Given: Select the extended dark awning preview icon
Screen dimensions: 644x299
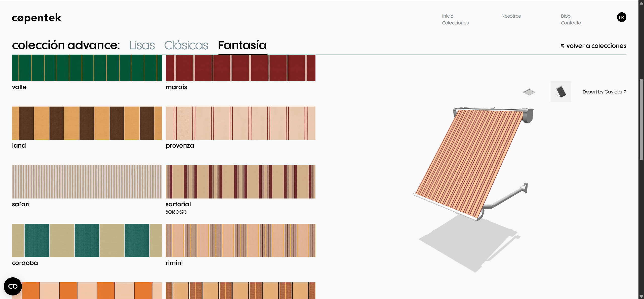Looking at the screenshot, I should 561,91.
